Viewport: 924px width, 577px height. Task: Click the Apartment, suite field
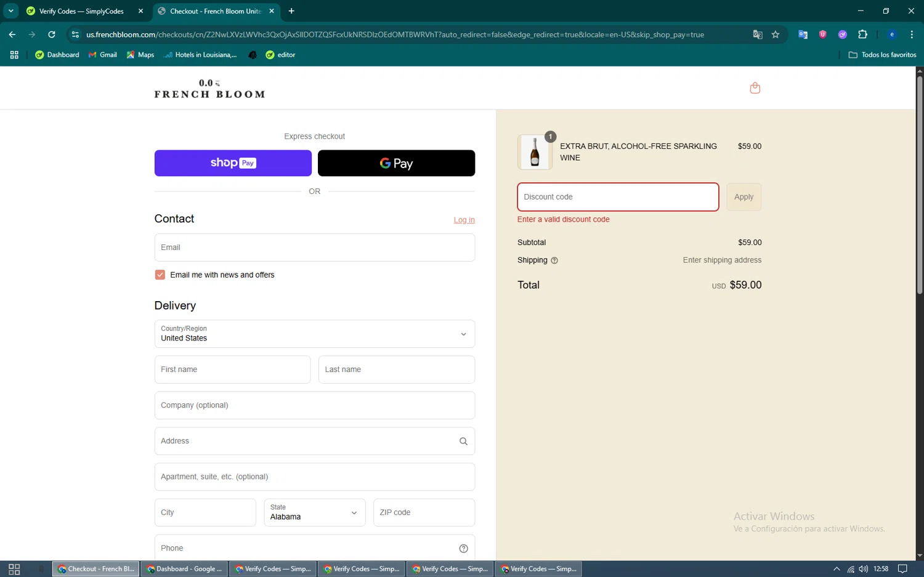tap(315, 477)
